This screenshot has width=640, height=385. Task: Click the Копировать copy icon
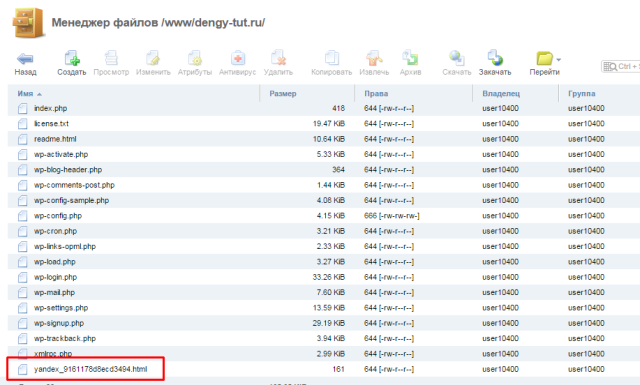331,58
